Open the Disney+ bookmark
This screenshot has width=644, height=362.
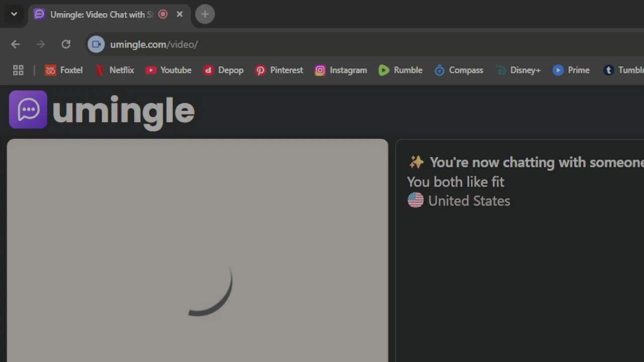point(518,70)
